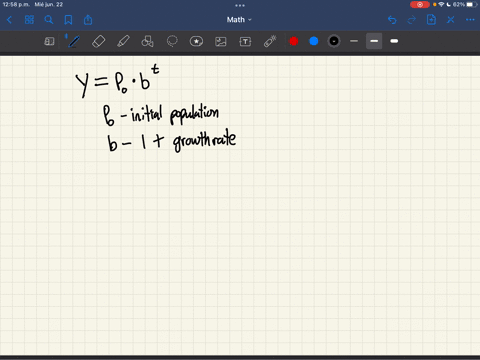Tap the screen recording indicator
This screenshot has width=480, height=360.
pyautogui.click(x=420, y=5)
